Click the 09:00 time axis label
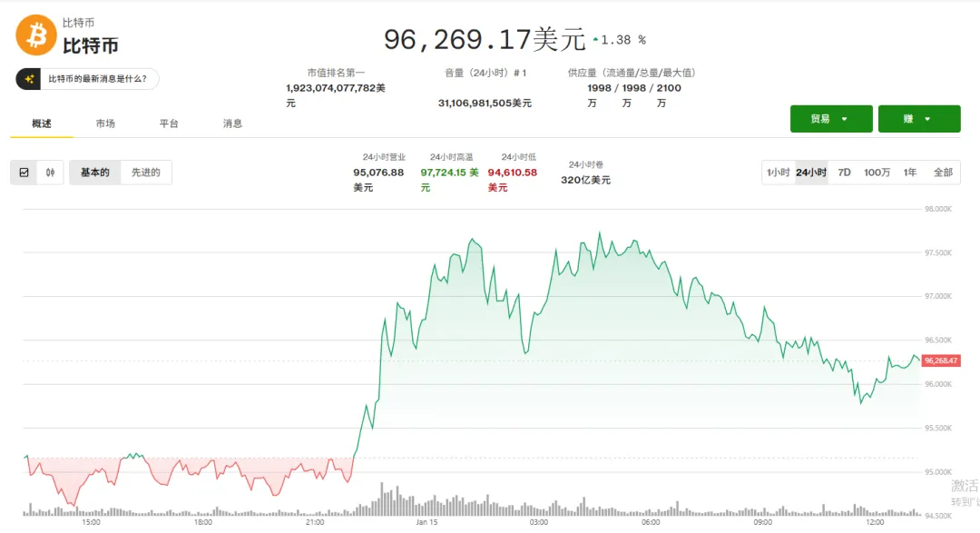 [762, 522]
